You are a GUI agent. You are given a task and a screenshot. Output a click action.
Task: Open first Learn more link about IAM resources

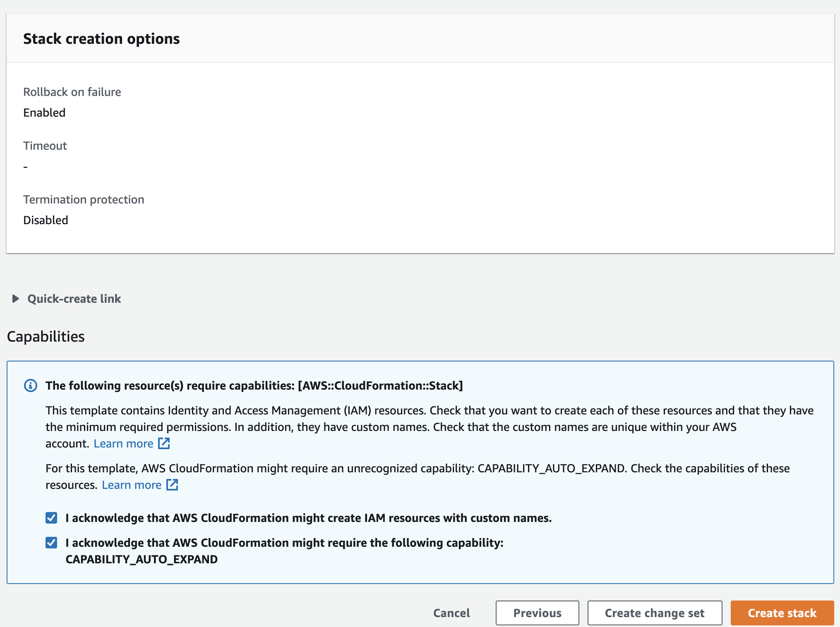[x=123, y=443]
